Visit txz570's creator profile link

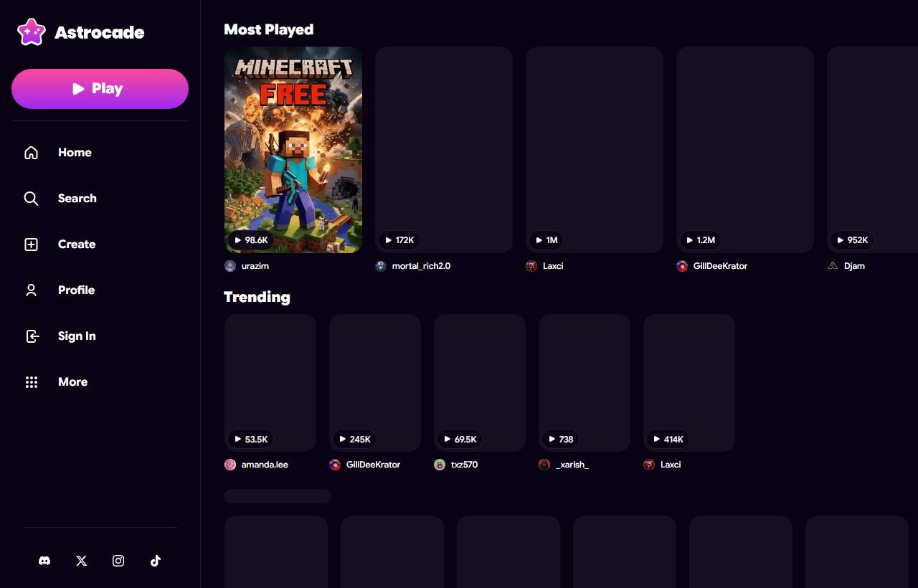pos(465,465)
